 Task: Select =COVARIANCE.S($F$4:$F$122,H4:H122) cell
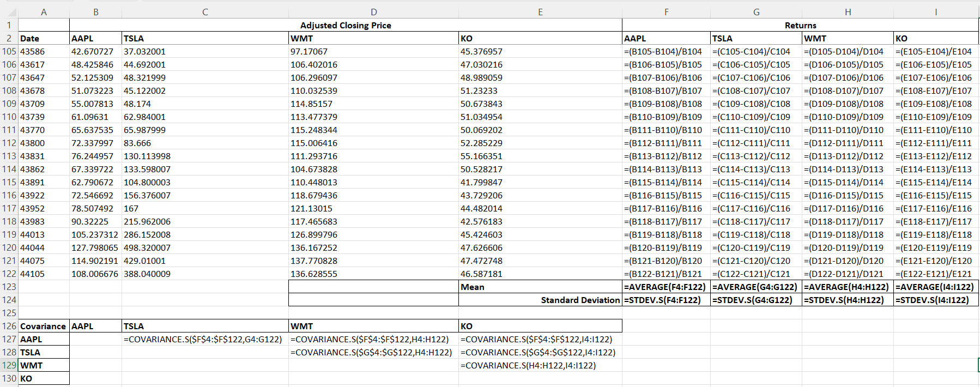click(373, 339)
